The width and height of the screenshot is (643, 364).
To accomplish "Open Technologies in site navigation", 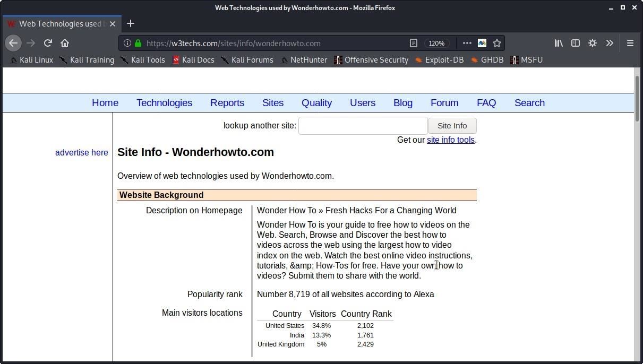I will point(164,103).
